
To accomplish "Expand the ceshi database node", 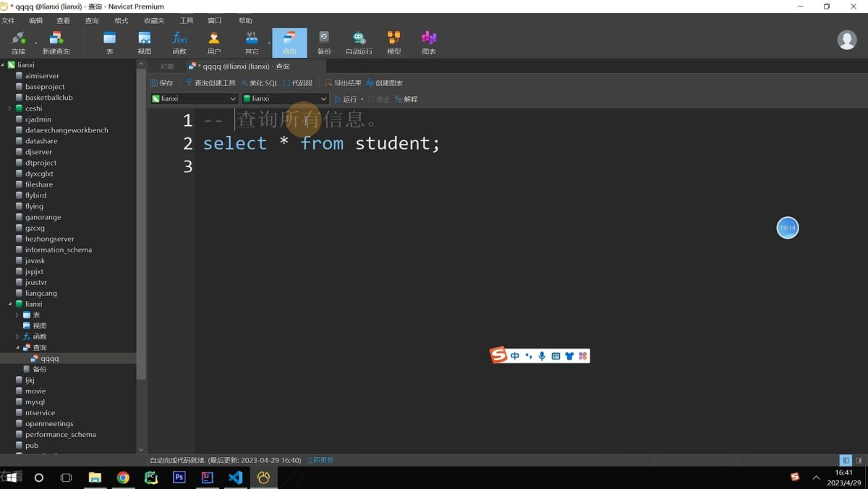I will pos(10,109).
